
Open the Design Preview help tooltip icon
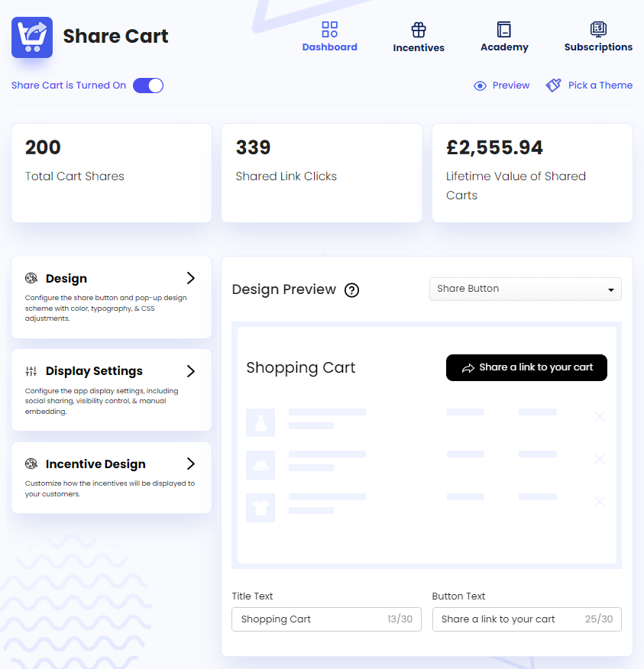coord(351,290)
